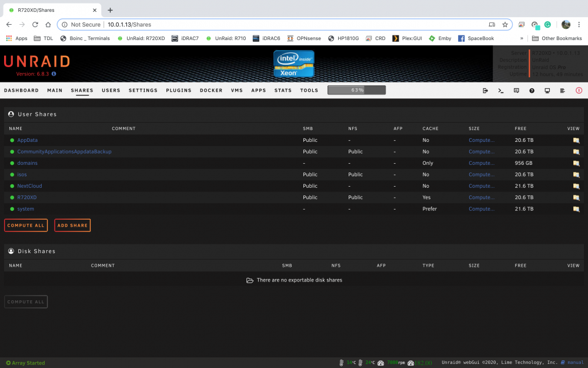Image resolution: width=588 pixels, height=368 pixels.
Task: Open the OPNsense bookmark
Action: pos(304,38)
